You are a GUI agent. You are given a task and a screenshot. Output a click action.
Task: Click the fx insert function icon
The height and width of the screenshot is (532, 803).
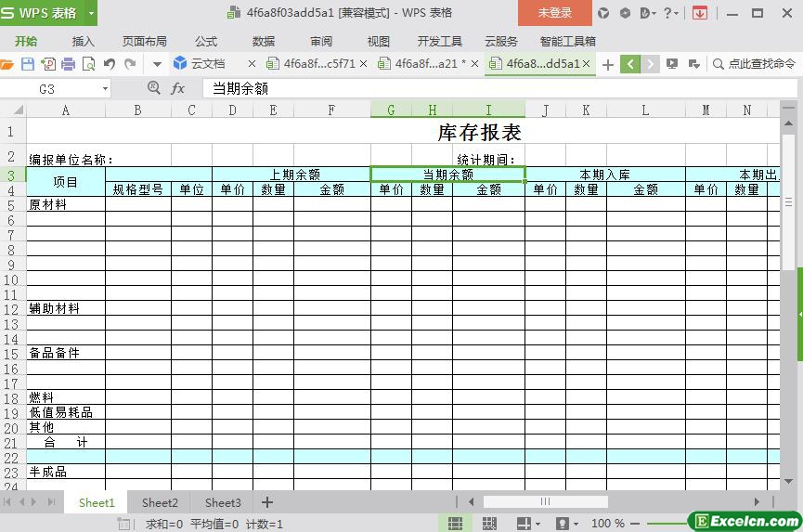click(177, 88)
